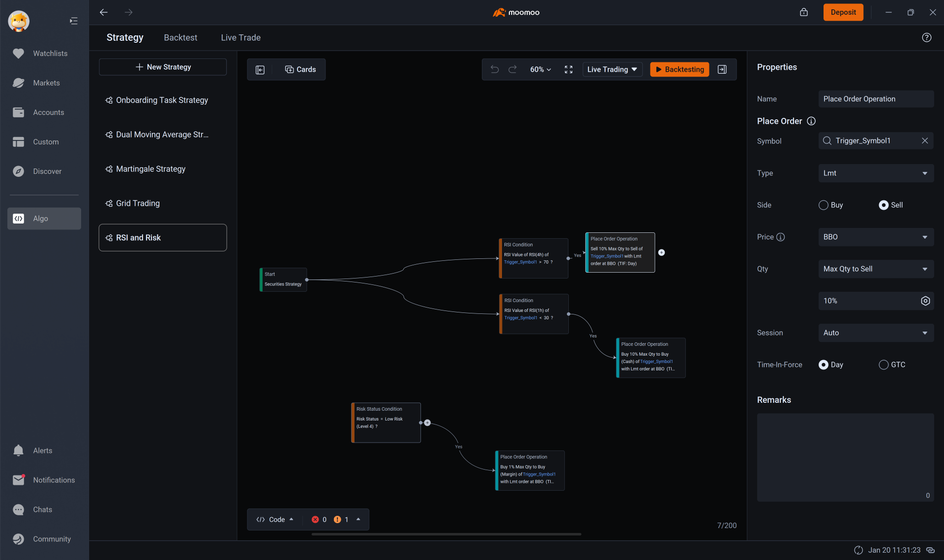Click the 10% quantity input field
The width and height of the screenshot is (944, 560).
click(868, 300)
